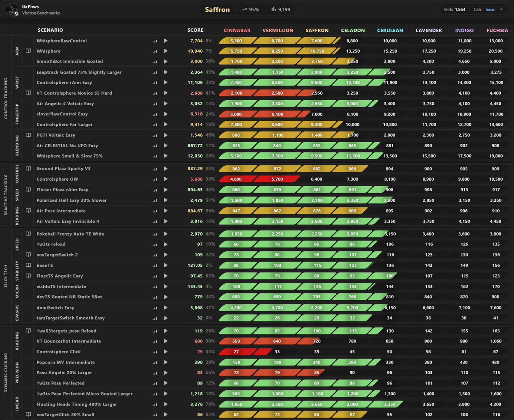Open book icon for Pokeball Frenzy Auto TE Wide
The width and height of the screenshot is (514, 420).
pyautogui.click(x=28, y=234)
